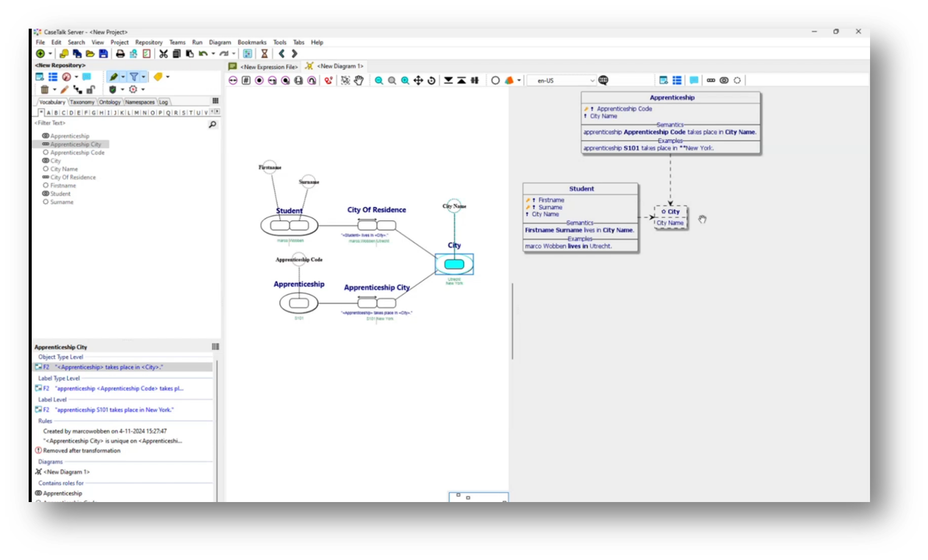Switch to the Taxonomy tab
The image size is (928, 560).
[82, 102]
